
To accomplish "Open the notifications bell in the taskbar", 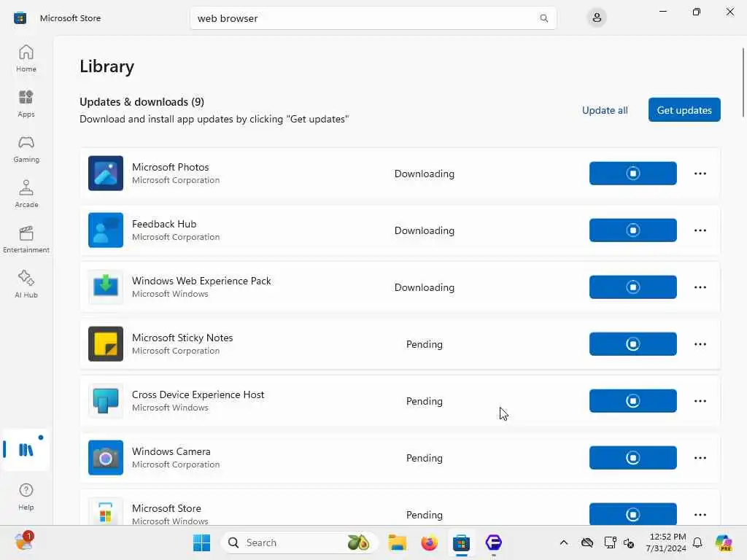I will click(697, 542).
